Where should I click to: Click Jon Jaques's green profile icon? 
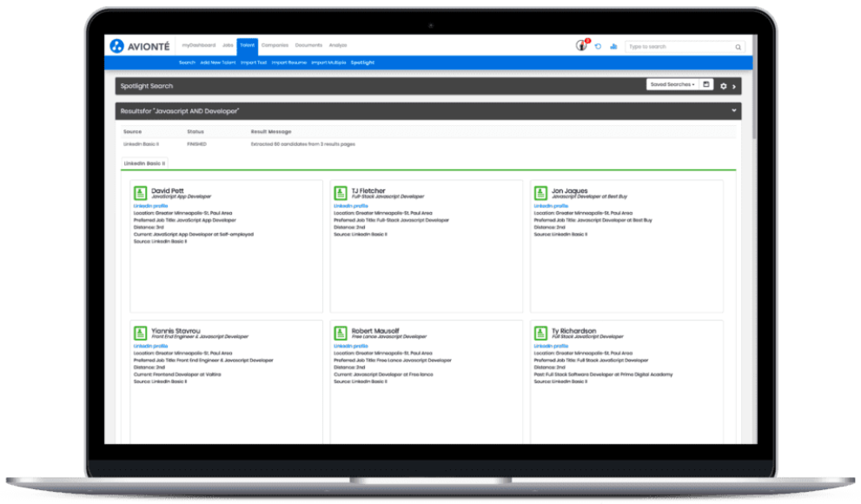[x=540, y=193]
